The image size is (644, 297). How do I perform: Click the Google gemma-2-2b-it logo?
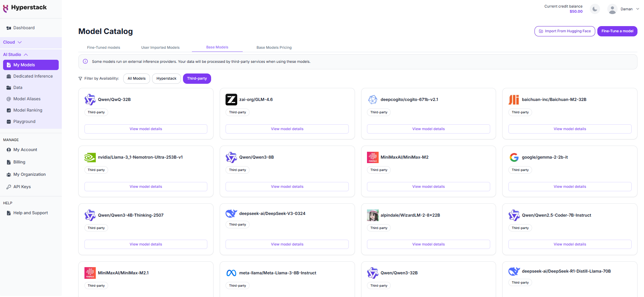(x=514, y=157)
